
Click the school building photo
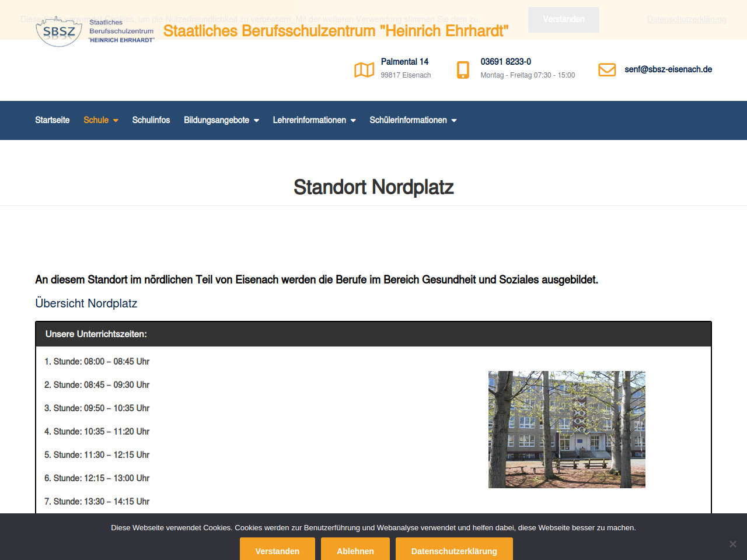tap(567, 429)
